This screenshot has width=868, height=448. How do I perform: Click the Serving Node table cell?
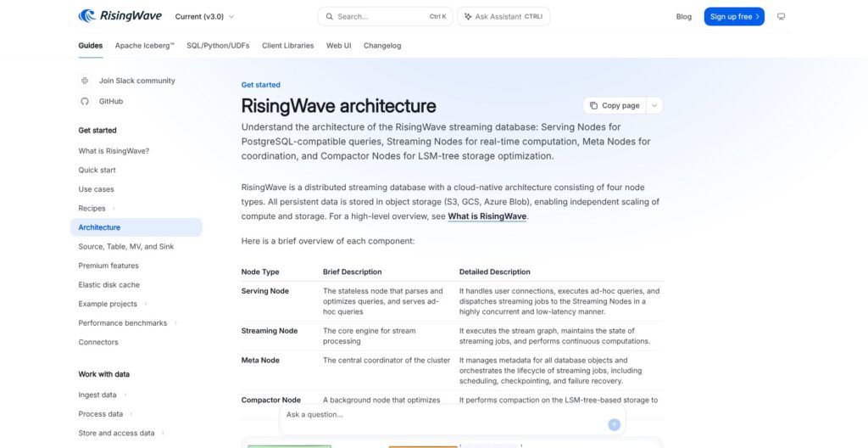pos(264,291)
